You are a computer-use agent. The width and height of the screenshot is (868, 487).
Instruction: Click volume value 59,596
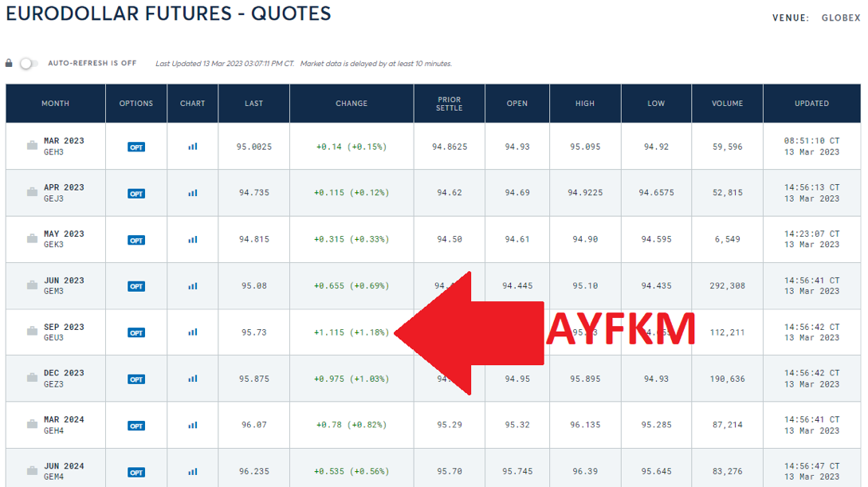point(728,147)
